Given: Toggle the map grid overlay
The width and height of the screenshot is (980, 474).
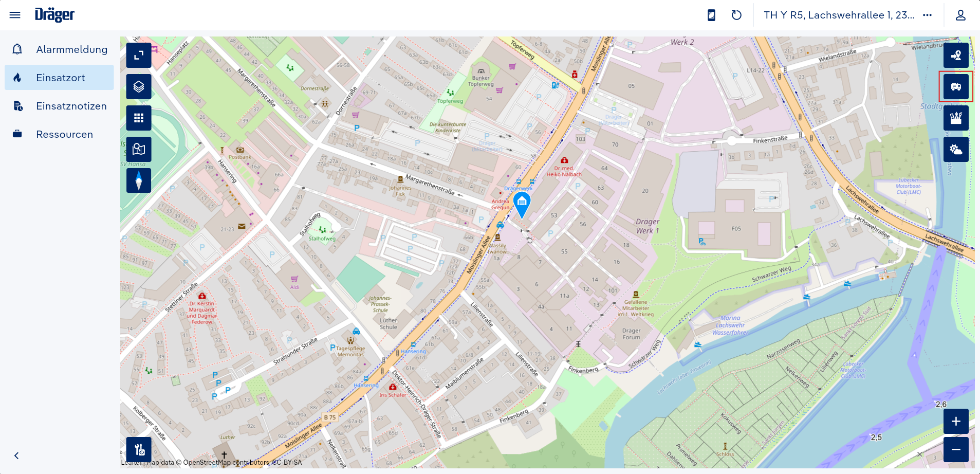Looking at the screenshot, I should (x=139, y=118).
